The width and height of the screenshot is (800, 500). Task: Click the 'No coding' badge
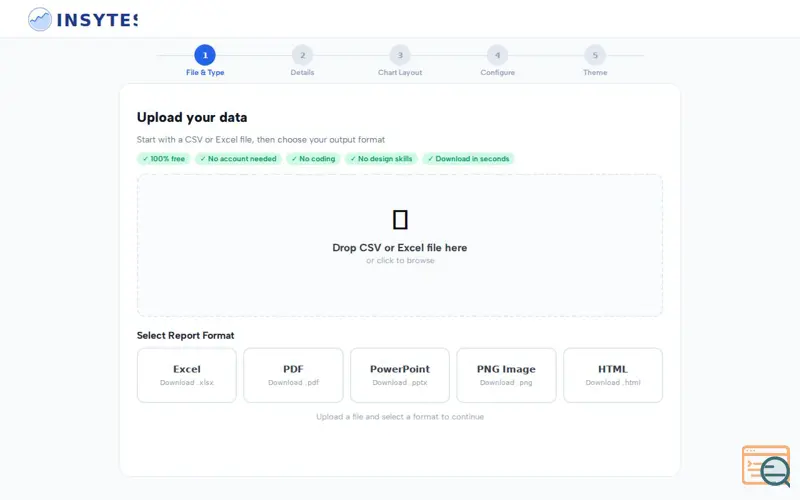pyautogui.click(x=313, y=159)
